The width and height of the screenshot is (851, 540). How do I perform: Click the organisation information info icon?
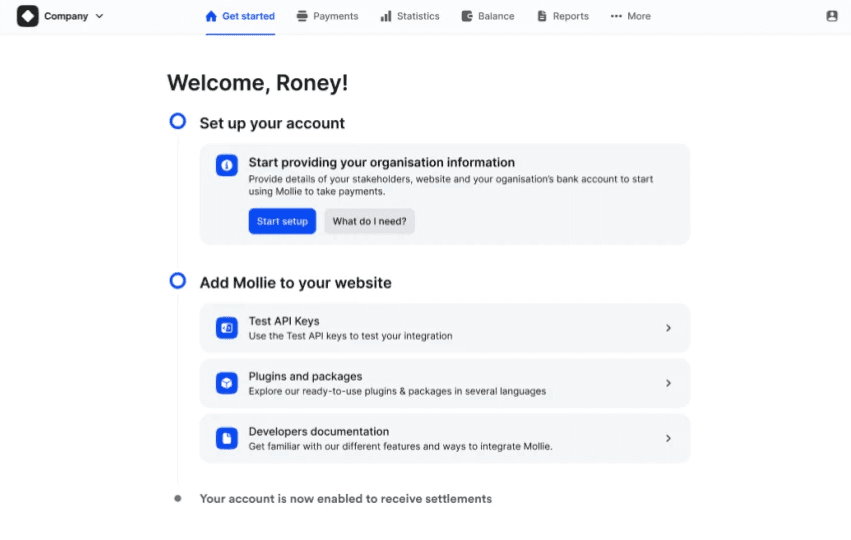(x=227, y=166)
